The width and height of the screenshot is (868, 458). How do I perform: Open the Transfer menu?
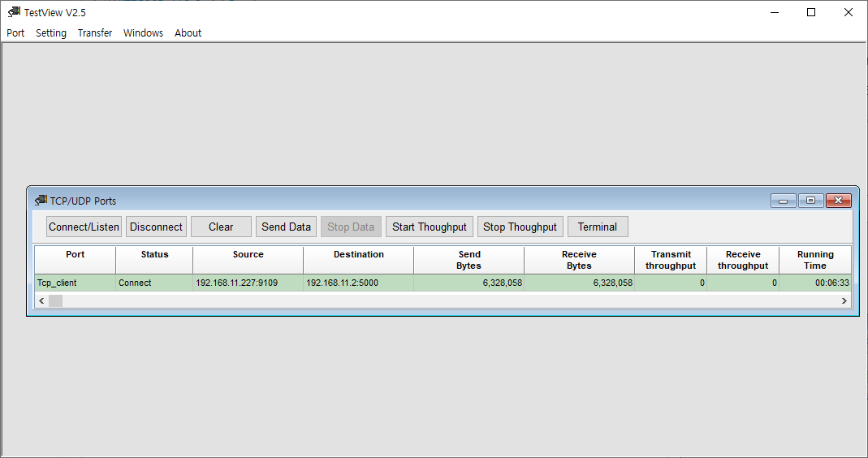pyautogui.click(x=95, y=32)
